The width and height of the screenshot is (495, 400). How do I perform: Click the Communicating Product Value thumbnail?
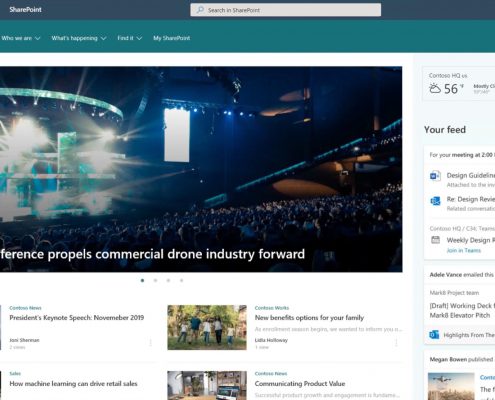(207, 385)
